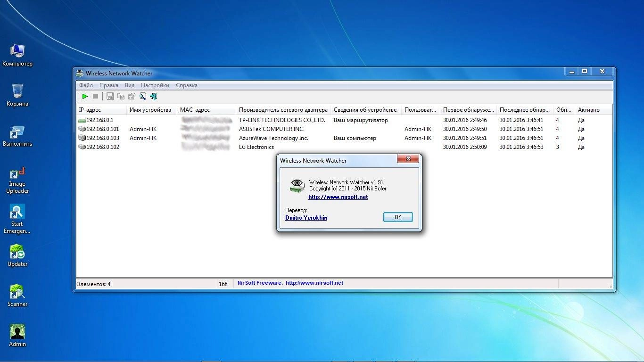Open the http://www.nirsoft.net link in About dialog
This screenshot has width=644, height=362.
(x=338, y=197)
